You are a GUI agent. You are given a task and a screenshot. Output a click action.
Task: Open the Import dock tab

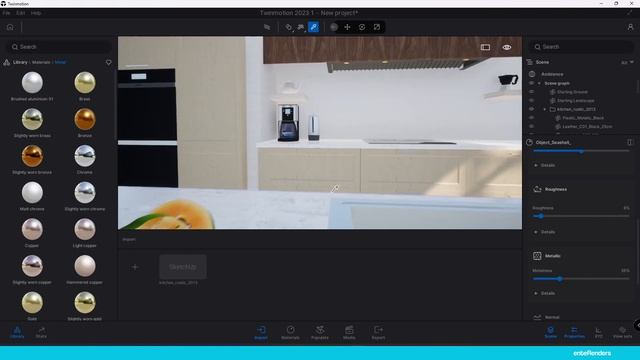261,332
